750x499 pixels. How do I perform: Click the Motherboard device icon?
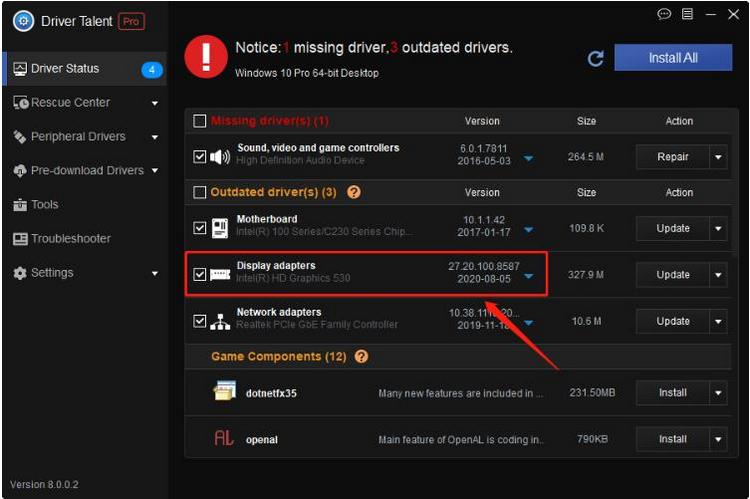[220, 228]
